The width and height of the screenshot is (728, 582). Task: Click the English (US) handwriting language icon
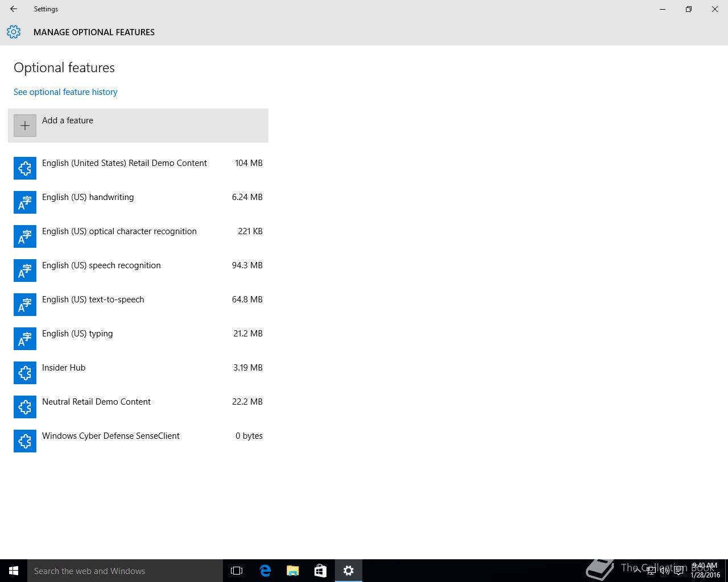click(25, 202)
